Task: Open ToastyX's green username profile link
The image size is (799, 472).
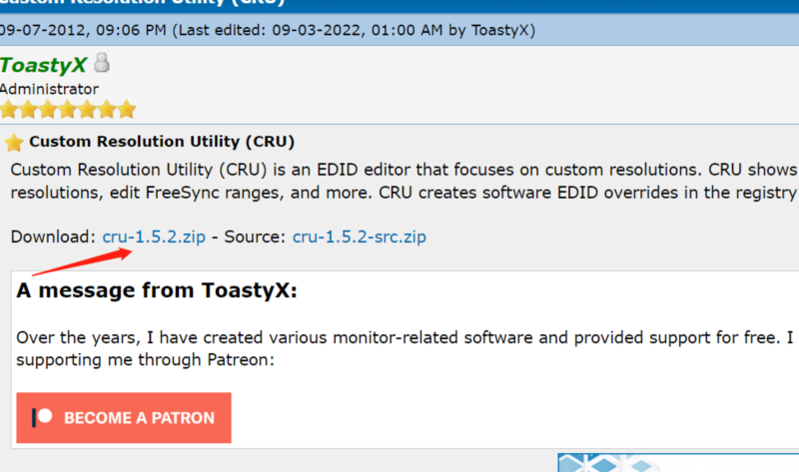Action: tap(43, 65)
